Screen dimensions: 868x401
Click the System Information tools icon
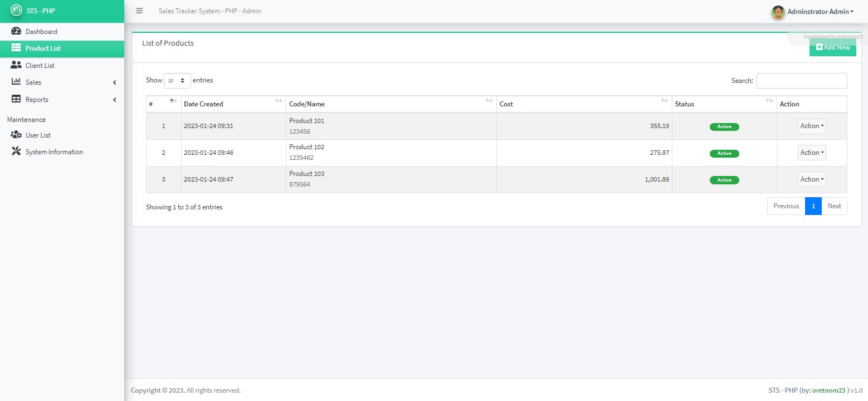tap(16, 151)
